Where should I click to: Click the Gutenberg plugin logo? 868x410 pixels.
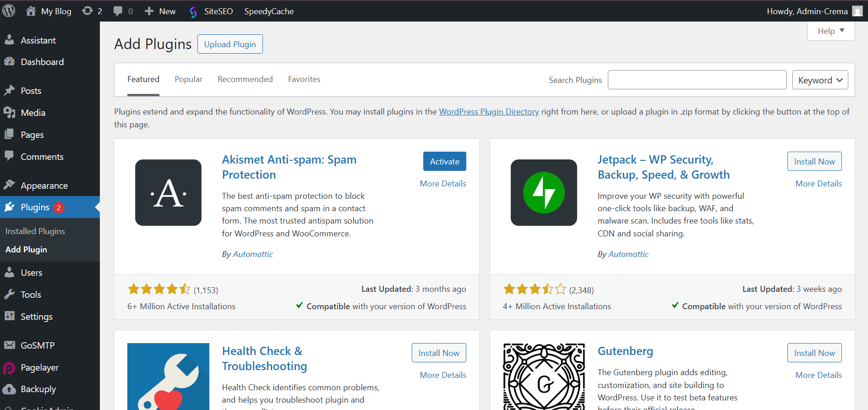(544, 377)
